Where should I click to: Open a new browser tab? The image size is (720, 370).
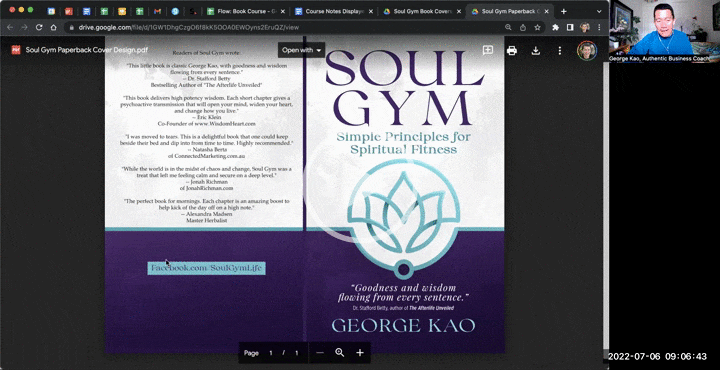point(564,11)
